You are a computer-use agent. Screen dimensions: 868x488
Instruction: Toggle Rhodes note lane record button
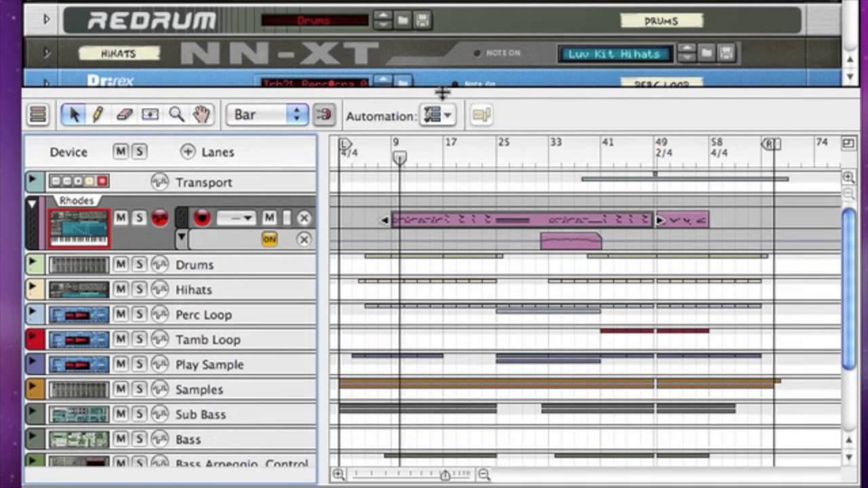(x=202, y=218)
